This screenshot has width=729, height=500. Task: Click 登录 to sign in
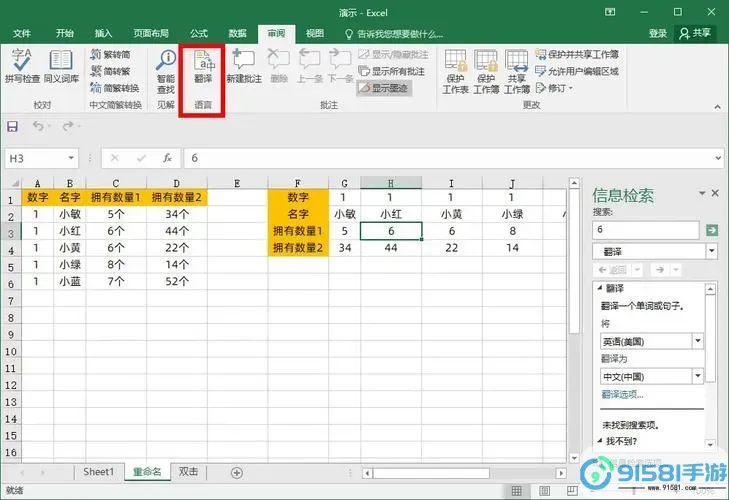658,33
